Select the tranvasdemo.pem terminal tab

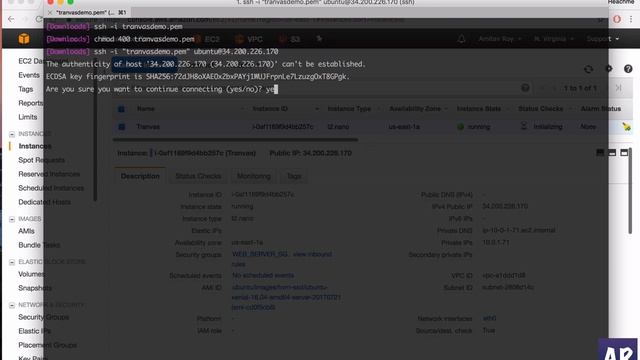click(87, 13)
